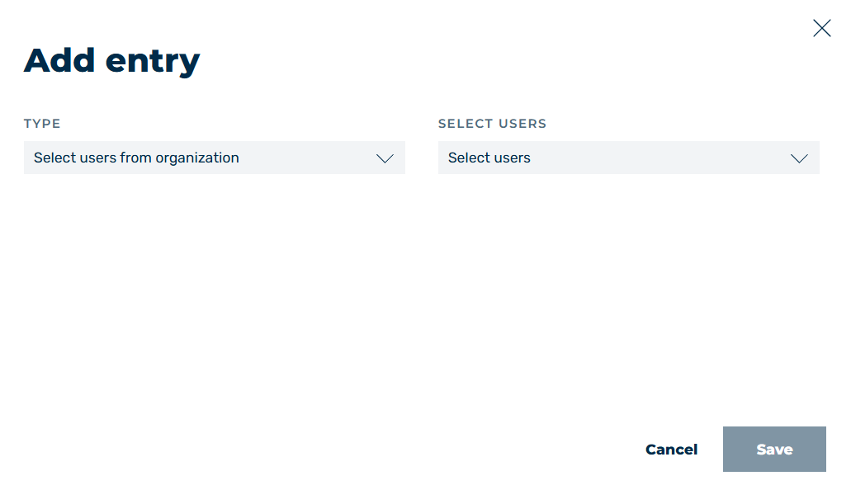Image resolution: width=851 pixels, height=504 pixels.
Task: Click the TYPE field label
Action: pos(42,124)
